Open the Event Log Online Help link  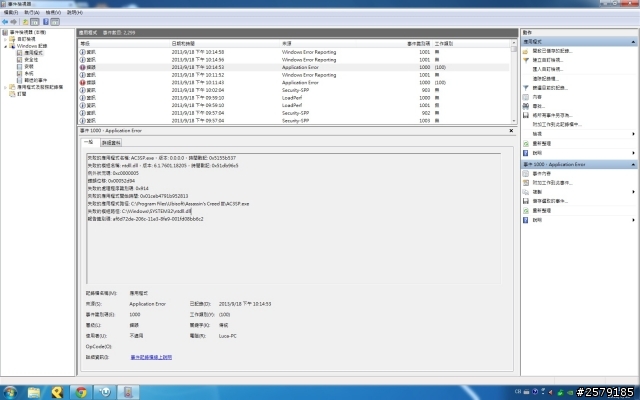151,357
